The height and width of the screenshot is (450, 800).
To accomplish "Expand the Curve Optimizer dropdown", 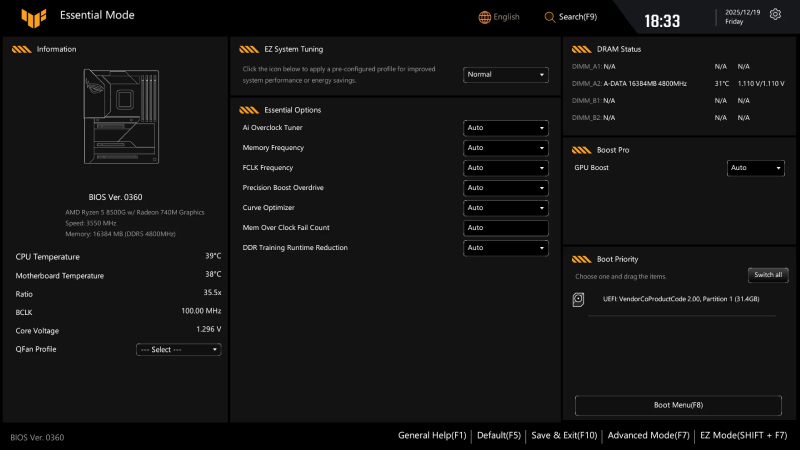I will pyautogui.click(x=506, y=208).
